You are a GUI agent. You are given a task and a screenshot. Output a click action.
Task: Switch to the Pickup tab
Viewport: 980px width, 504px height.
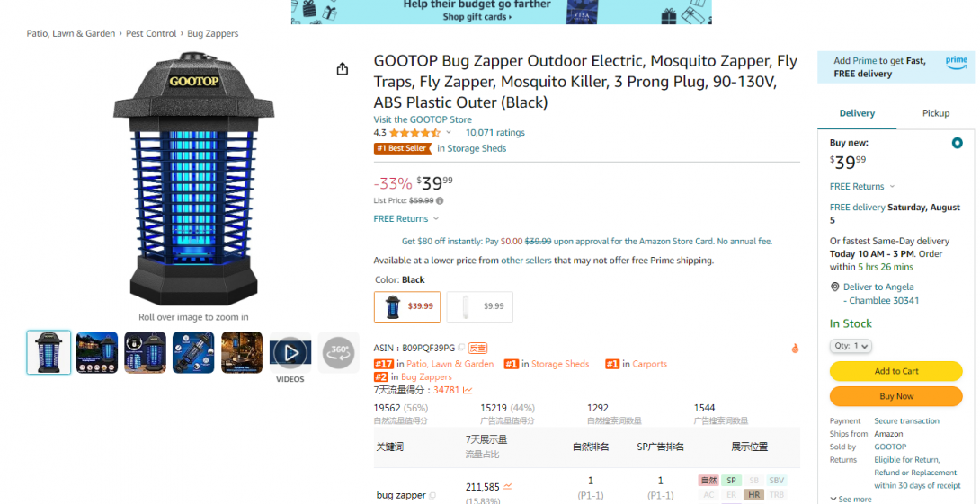pos(936,113)
